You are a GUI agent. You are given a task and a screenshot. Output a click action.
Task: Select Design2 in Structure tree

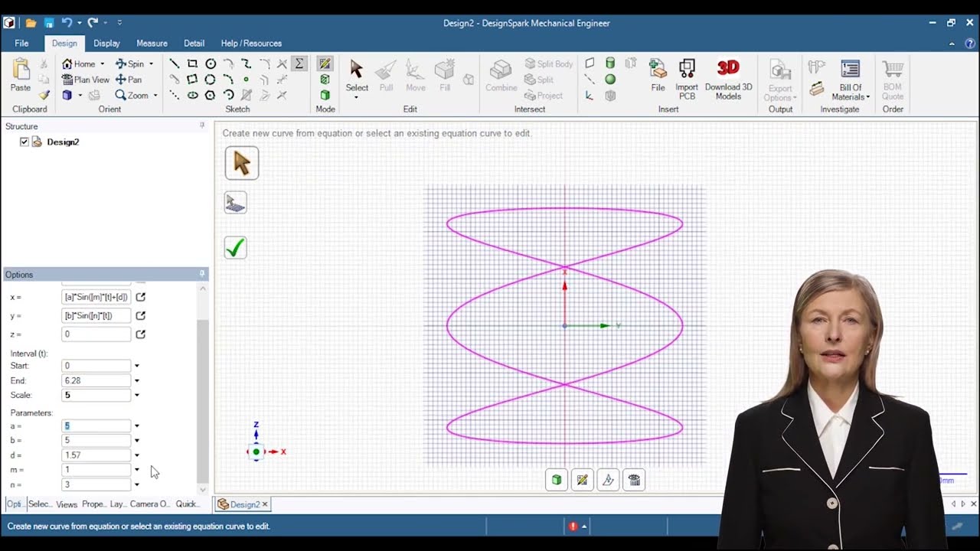click(63, 142)
